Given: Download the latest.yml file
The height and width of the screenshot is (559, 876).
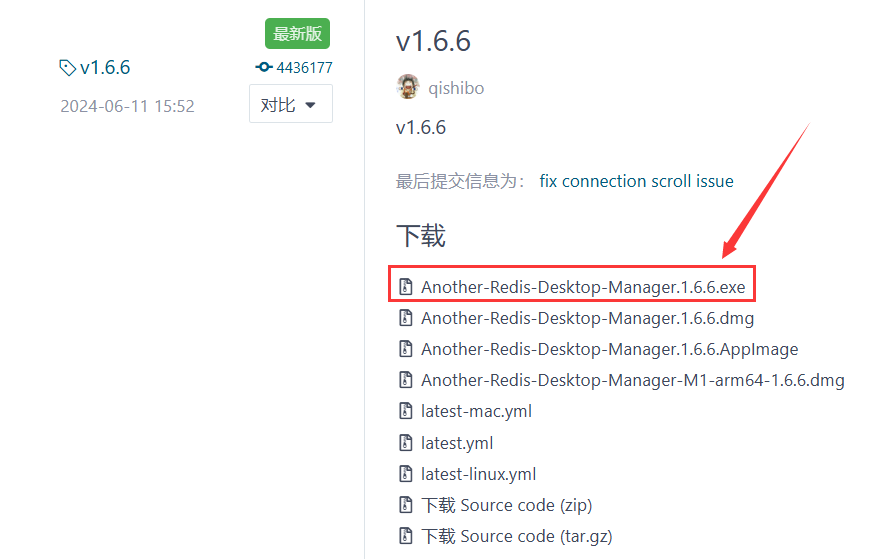Looking at the screenshot, I should [x=457, y=443].
